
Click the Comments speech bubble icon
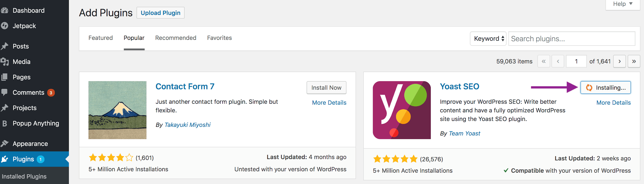pos(4,92)
